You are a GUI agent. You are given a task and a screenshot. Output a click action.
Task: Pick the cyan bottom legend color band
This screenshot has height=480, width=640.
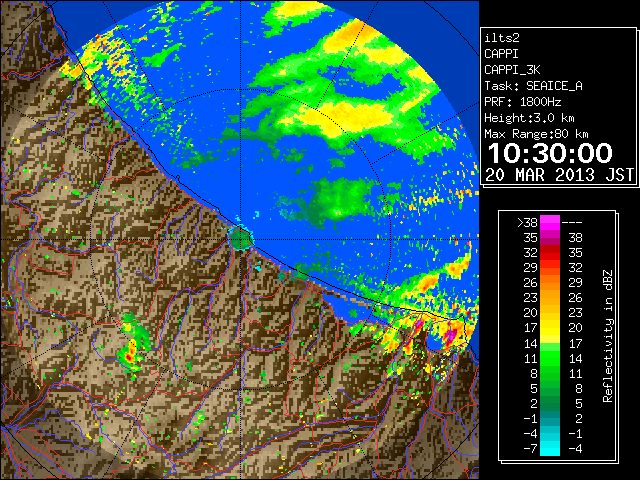[x=550, y=449]
